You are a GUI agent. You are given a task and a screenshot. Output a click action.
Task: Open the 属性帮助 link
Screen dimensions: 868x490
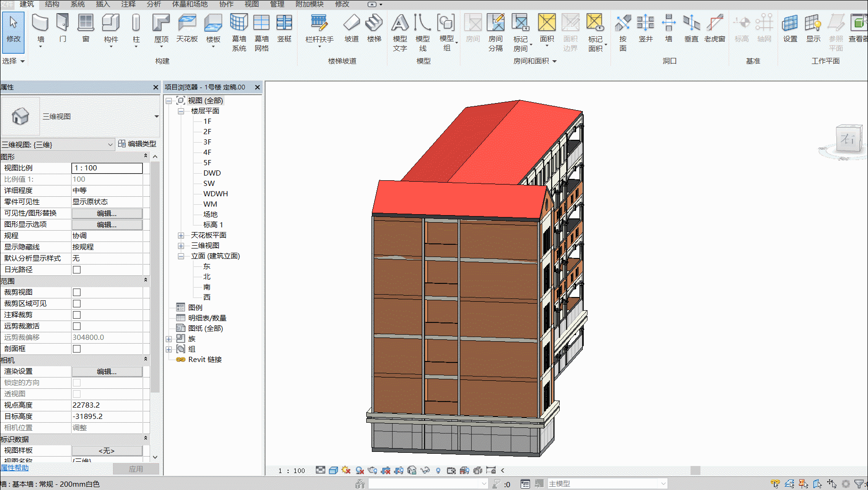pyautogui.click(x=15, y=468)
